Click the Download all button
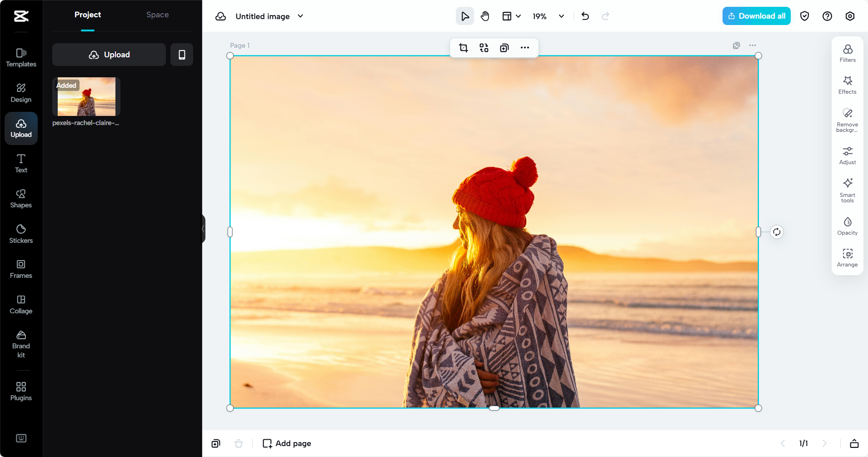868x457 pixels. pyautogui.click(x=756, y=16)
